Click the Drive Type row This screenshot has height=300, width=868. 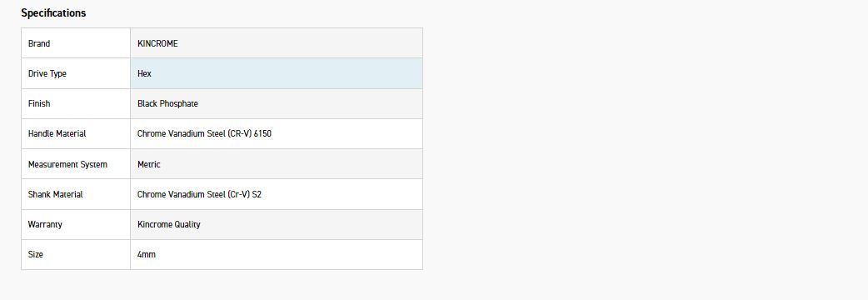(x=222, y=73)
